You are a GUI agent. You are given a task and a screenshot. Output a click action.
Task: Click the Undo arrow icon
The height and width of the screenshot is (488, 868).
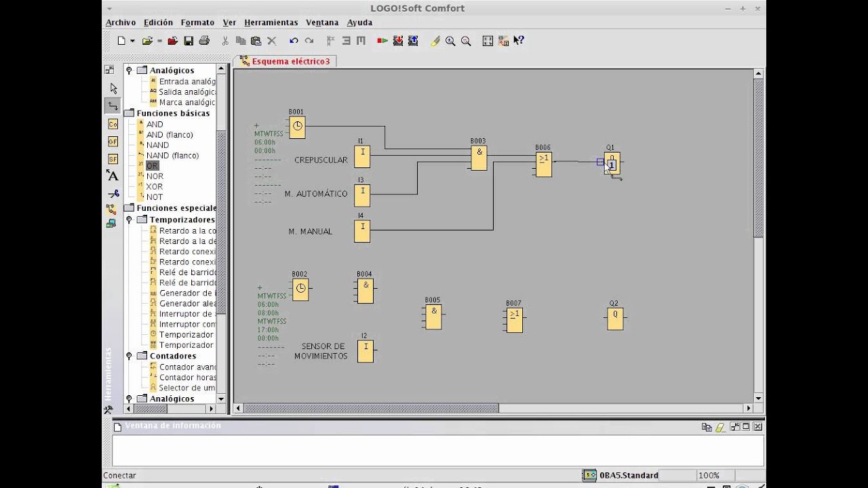pos(294,41)
